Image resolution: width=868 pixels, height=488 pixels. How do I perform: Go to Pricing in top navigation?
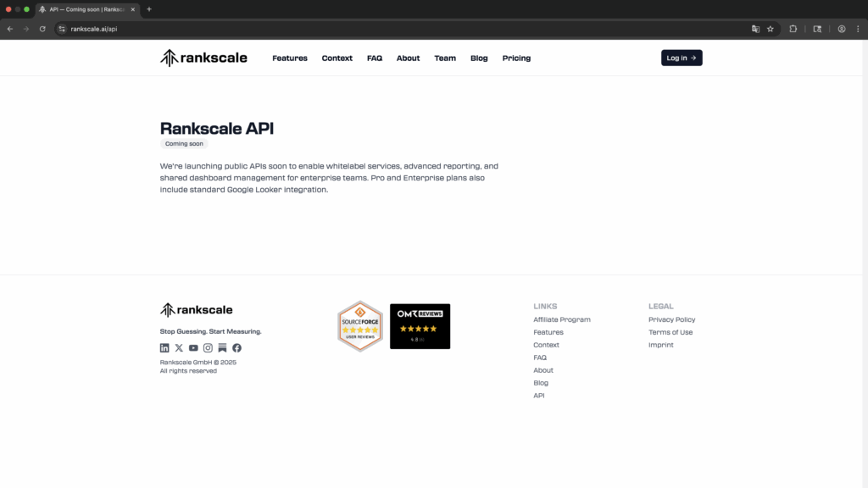coord(516,58)
